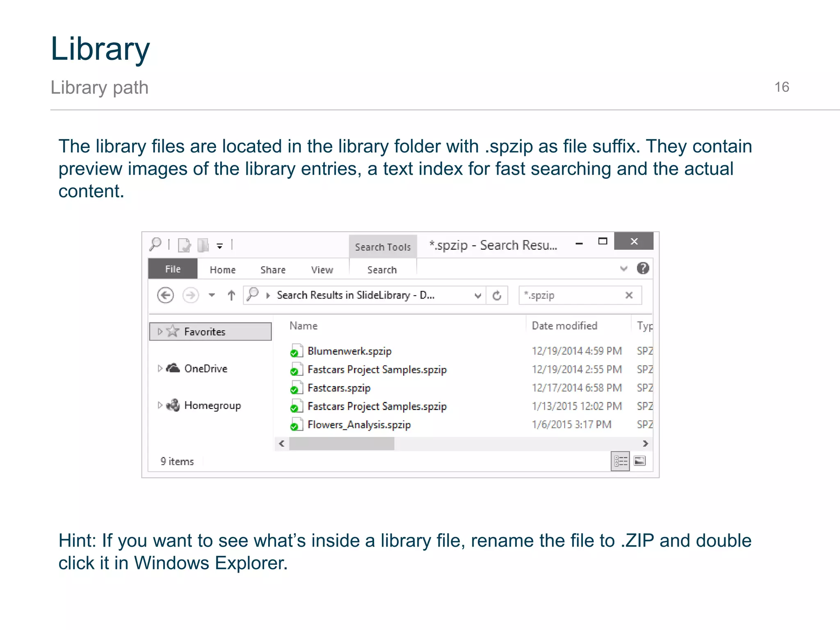
Task: Go up one folder level
Action: (x=231, y=295)
